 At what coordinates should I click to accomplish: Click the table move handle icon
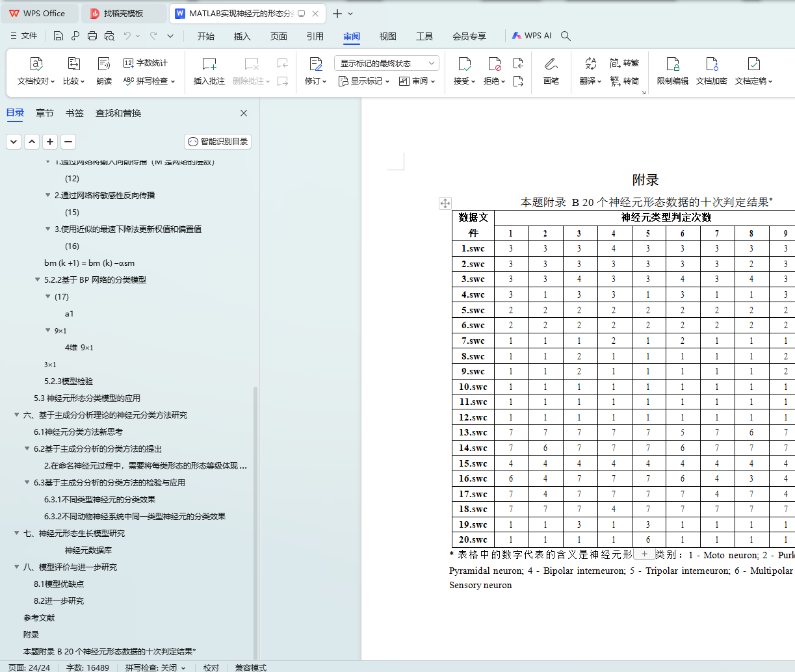click(445, 203)
